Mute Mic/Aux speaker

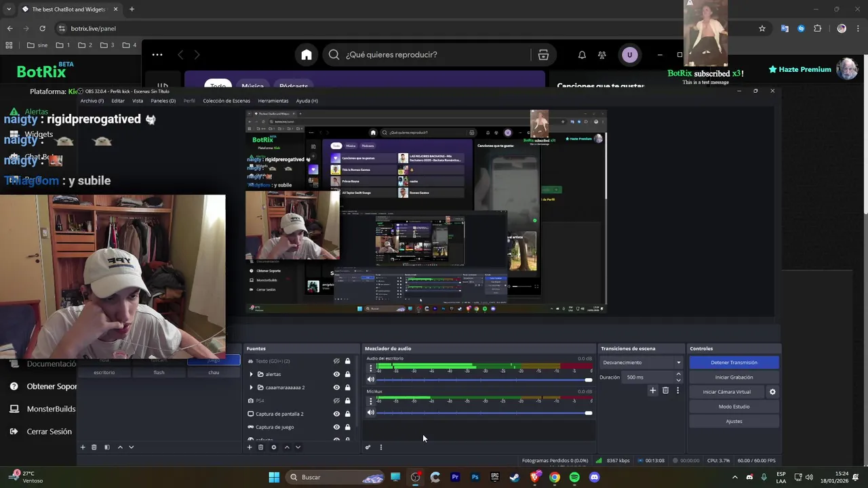370,413
